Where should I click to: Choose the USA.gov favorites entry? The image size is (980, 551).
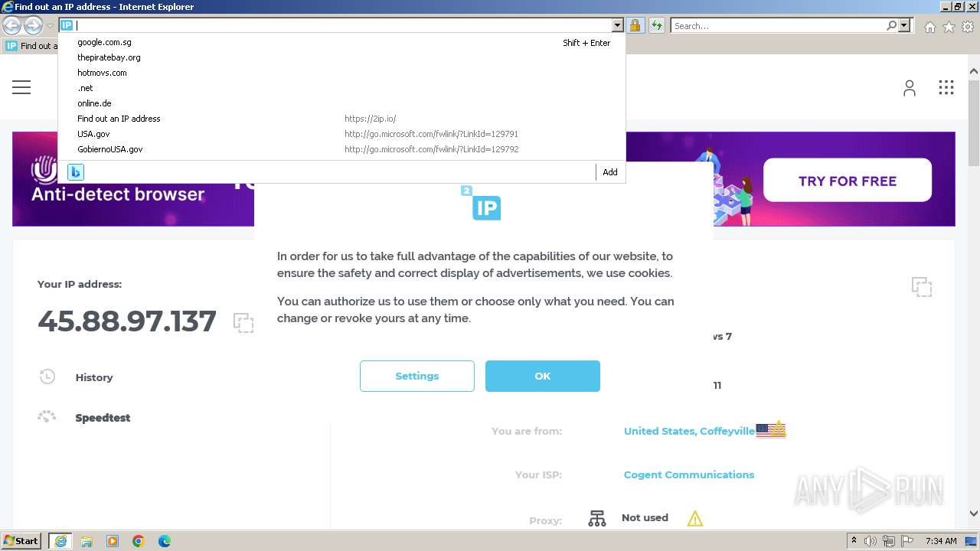(341, 134)
